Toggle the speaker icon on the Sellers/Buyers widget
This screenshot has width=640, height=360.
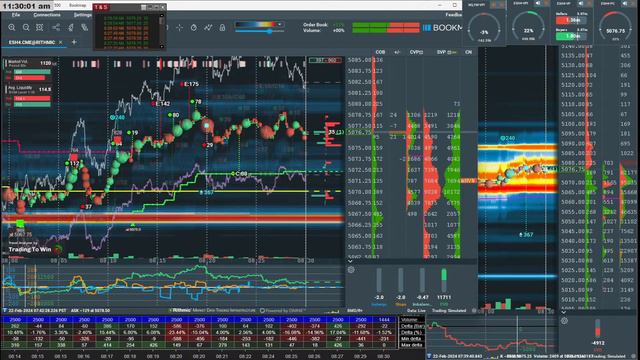(x=581, y=3)
